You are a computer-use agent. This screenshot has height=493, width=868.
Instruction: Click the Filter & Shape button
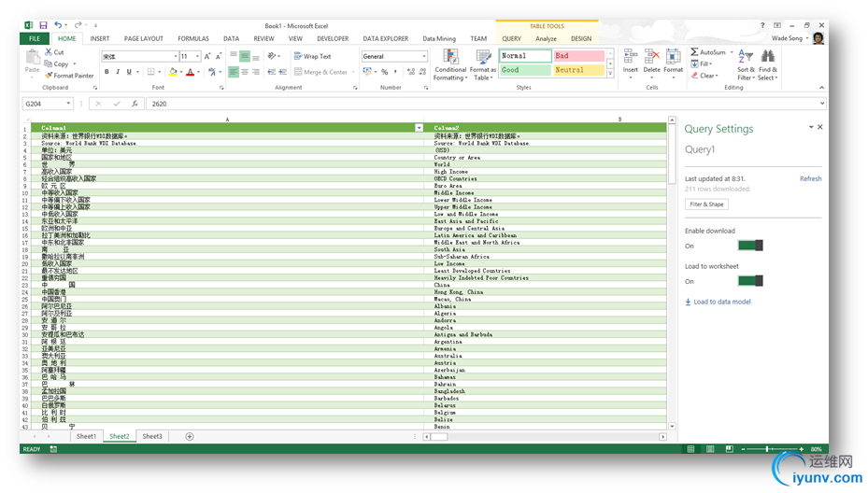coord(706,204)
